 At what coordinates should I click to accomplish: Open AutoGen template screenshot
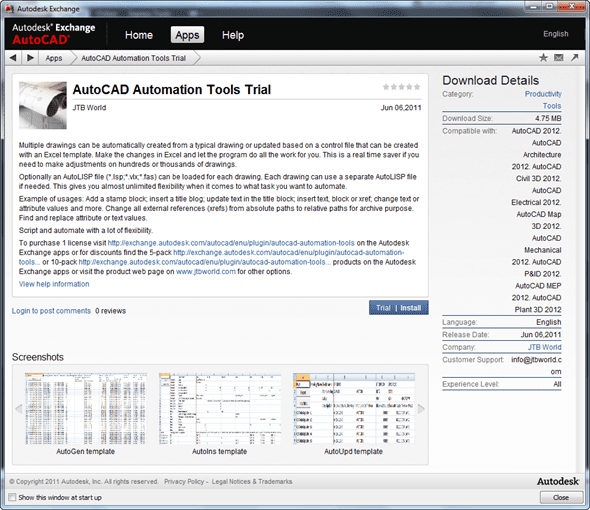(85, 409)
